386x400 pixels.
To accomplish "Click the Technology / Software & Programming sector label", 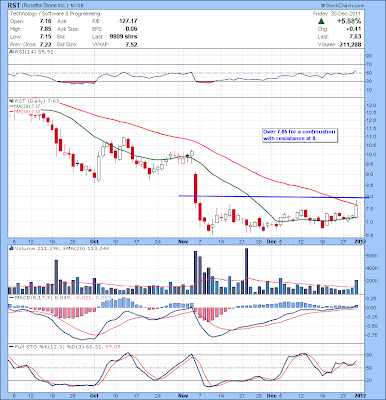I will click(55, 14).
